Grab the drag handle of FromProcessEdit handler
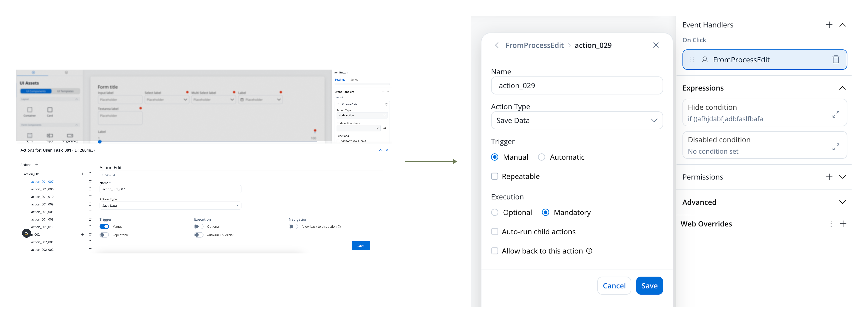Viewport: 868px width, 323px height. point(692,59)
